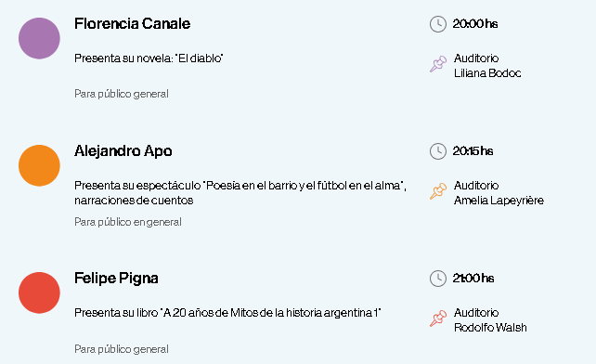Screen dimensions: 596x364
Task: Click the clock icon beside 20:15 hs
Action: 438,151
